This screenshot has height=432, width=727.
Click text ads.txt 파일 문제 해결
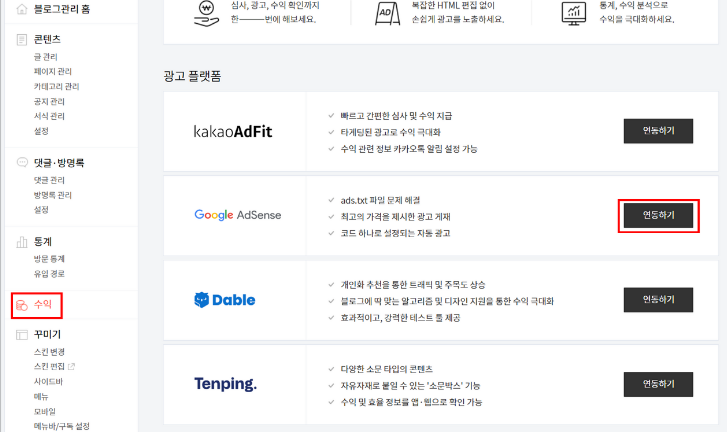[x=380, y=200]
